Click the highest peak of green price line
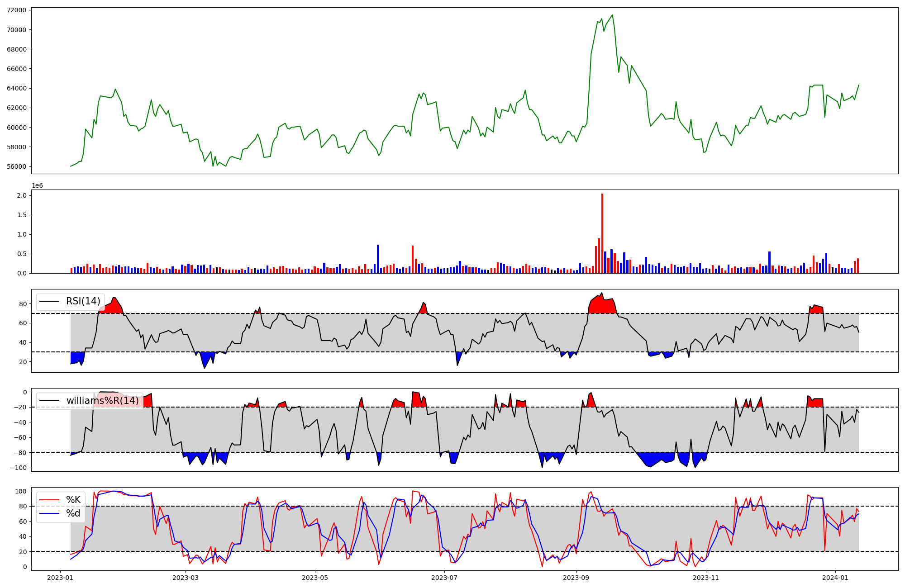Viewport: 905px width, 588px height. pyautogui.click(x=612, y=15)
